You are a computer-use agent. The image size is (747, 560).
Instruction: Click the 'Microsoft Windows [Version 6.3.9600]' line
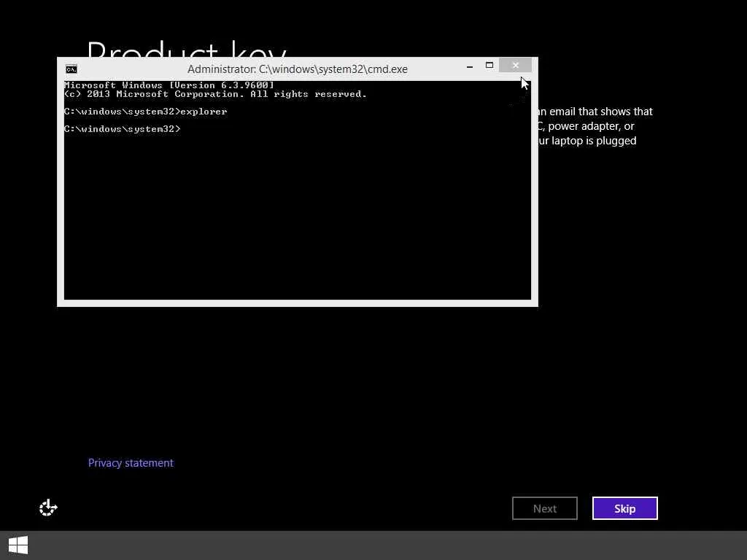pyautogui.click(x=169, y=85)
